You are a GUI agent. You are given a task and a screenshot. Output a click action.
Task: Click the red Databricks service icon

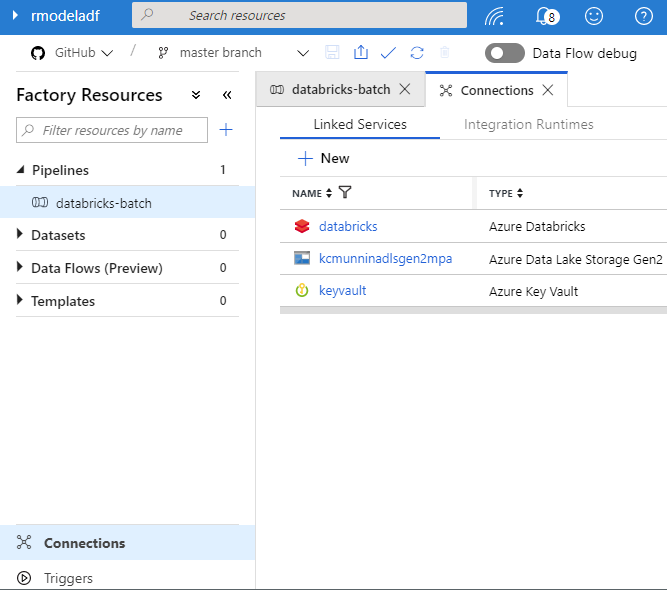(x=302, y=226)
